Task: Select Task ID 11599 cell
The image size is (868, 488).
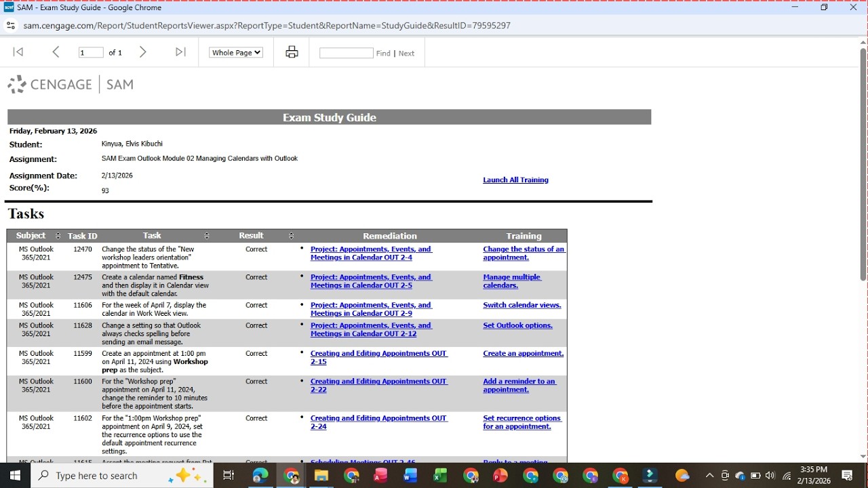Action: [83, 353]
